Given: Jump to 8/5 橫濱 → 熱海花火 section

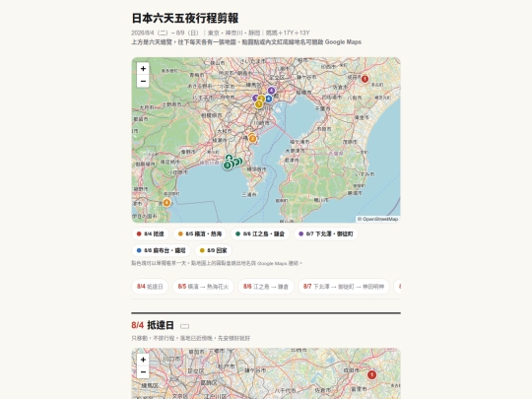Looking at the screenshot, I should [x=203, y=287].
